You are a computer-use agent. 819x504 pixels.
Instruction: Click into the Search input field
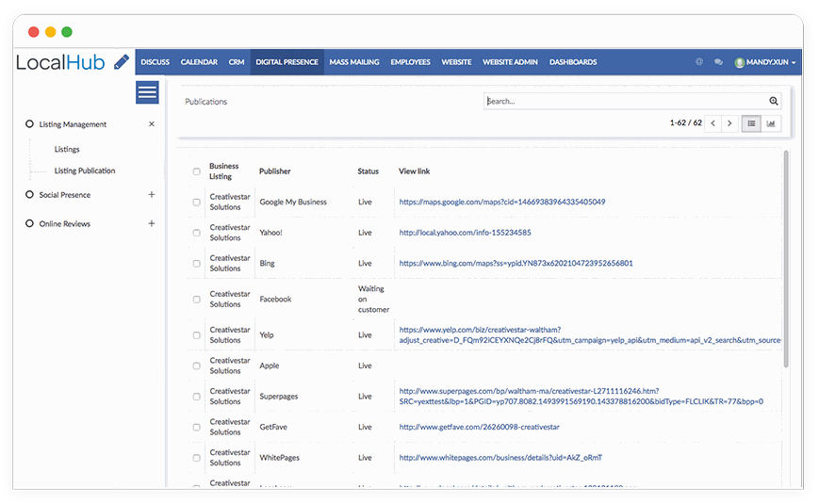point(624,102)
